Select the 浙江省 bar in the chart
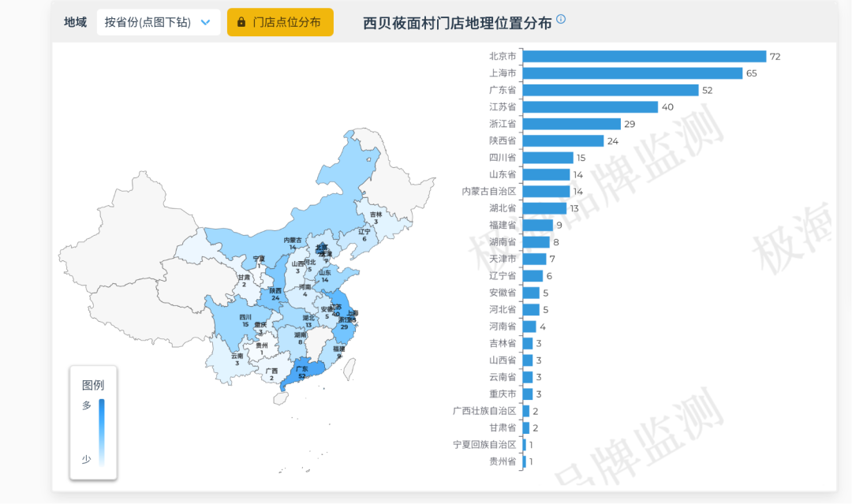The height and width of the screenshot is (504, 852). pos(572,124)
